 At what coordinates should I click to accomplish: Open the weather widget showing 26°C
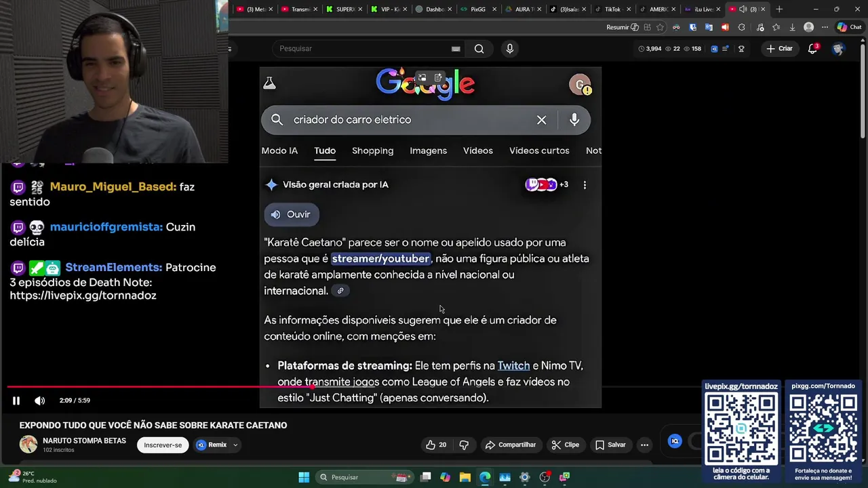click(32, 477)
